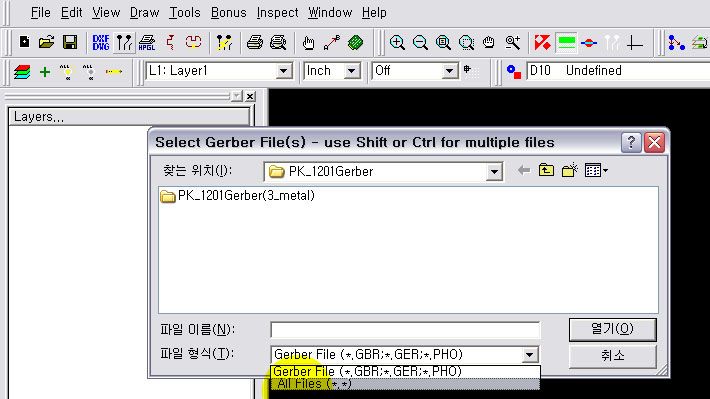Open the Draw menu
710x399 pixels.
144,13
